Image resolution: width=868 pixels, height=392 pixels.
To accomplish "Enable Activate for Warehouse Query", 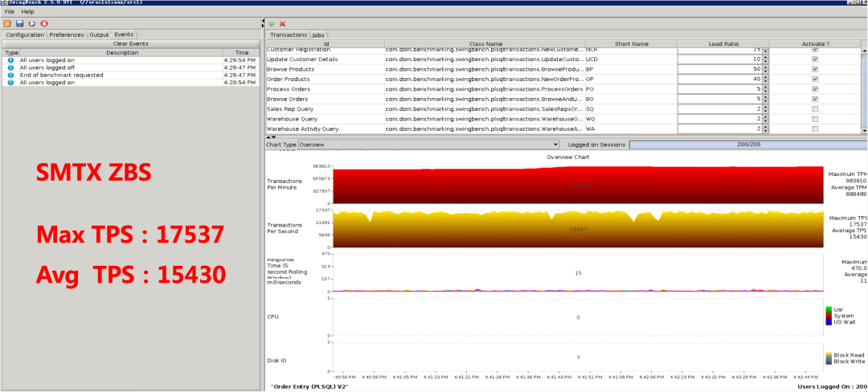I will coord(815,119).
